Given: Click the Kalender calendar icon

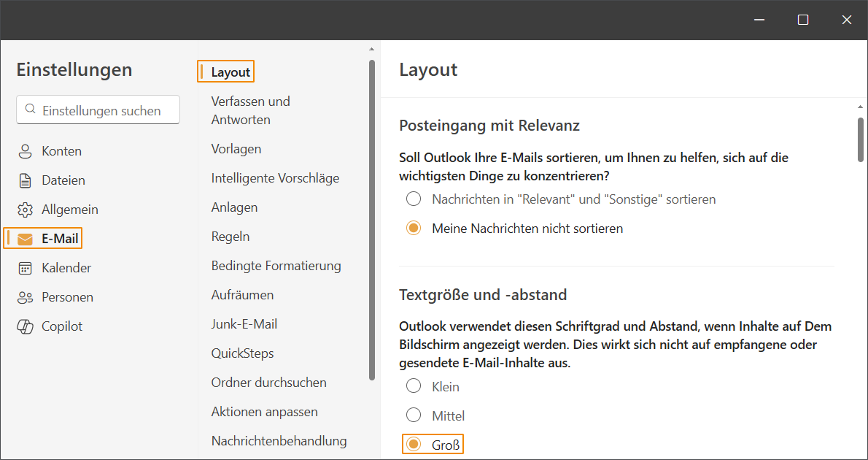Looking at the screenshot, I should 26,268.
